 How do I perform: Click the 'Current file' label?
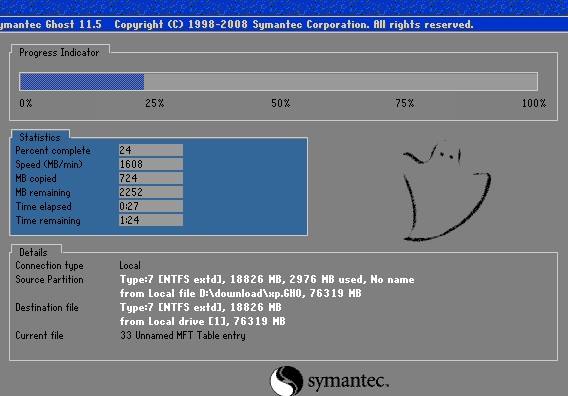coord(39,335)
